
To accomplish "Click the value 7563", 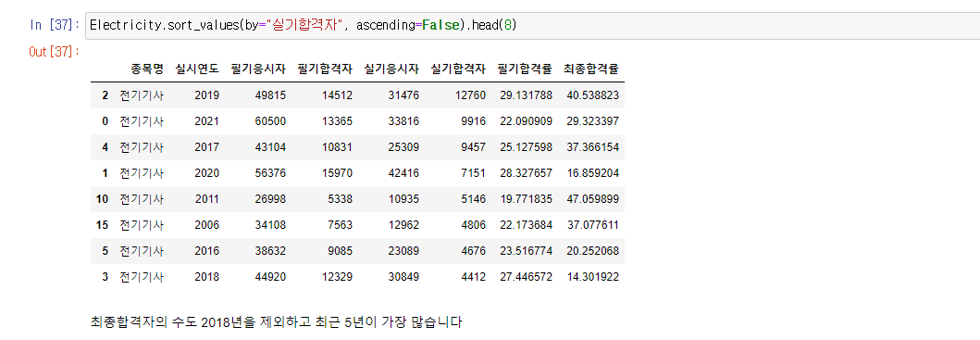I will coord(341,225).
